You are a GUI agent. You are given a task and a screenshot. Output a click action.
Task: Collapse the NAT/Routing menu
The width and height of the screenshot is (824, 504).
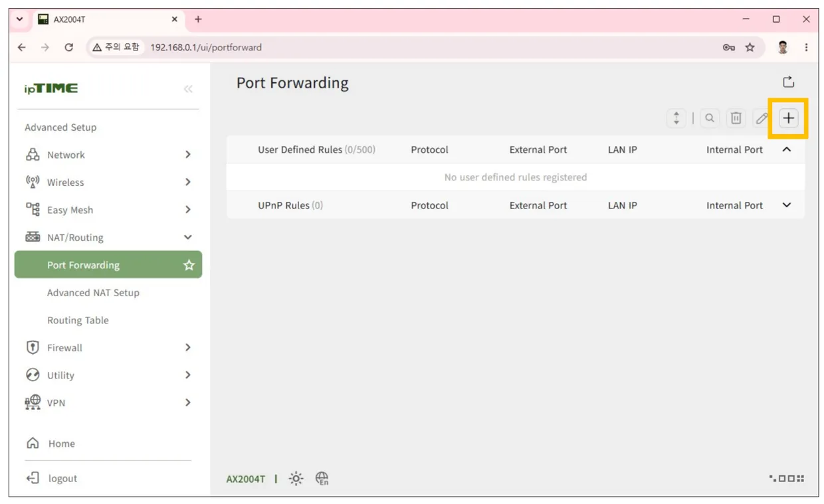coord(109,237)
